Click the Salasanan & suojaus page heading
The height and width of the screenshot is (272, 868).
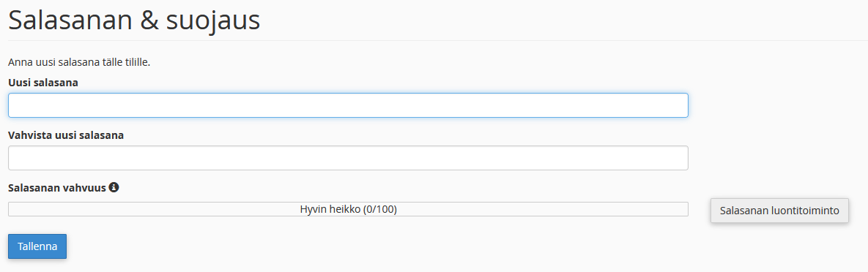(x=134, y=21)
